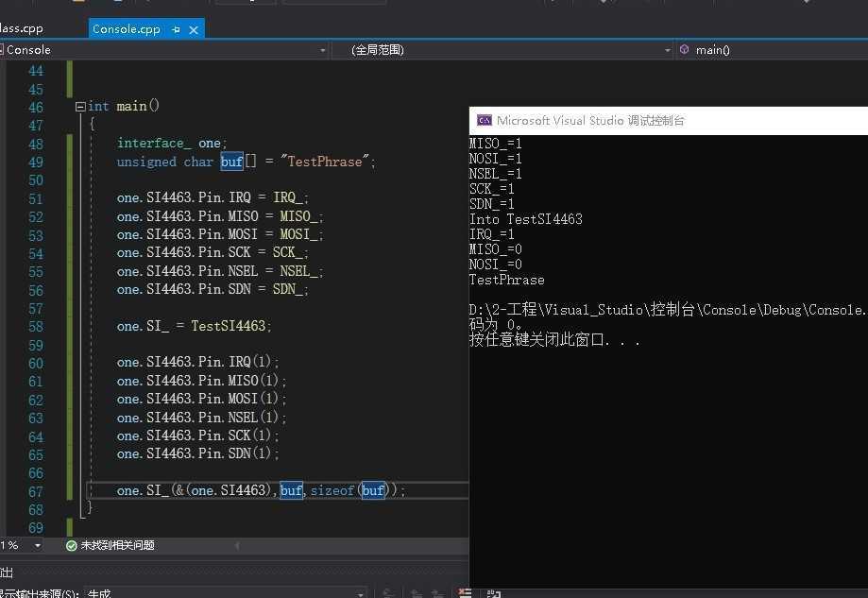The image size is (868, 598).
Task: Click code line 'one.SI_ = TestSI4463;'
Action: pyautogui.click(x=195, y=326)
